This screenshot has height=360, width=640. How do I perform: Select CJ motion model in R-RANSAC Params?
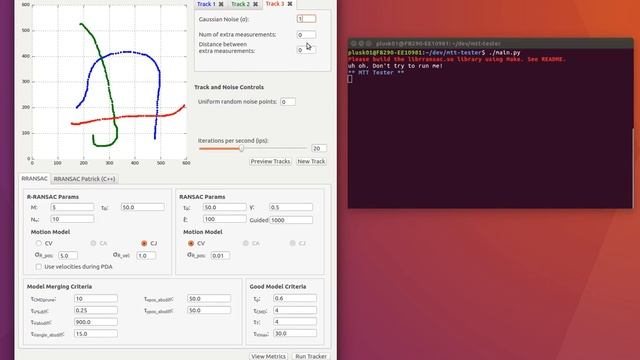click(x=144, y=243)
